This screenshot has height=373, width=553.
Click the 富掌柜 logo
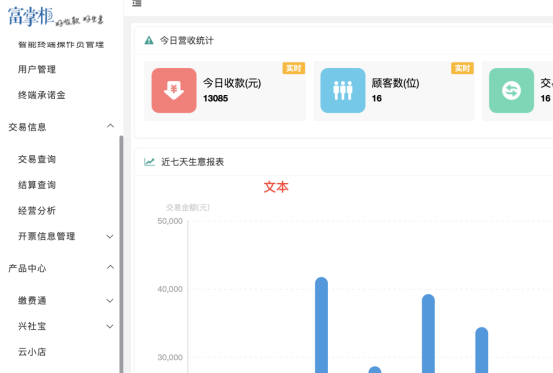[55, 16]
